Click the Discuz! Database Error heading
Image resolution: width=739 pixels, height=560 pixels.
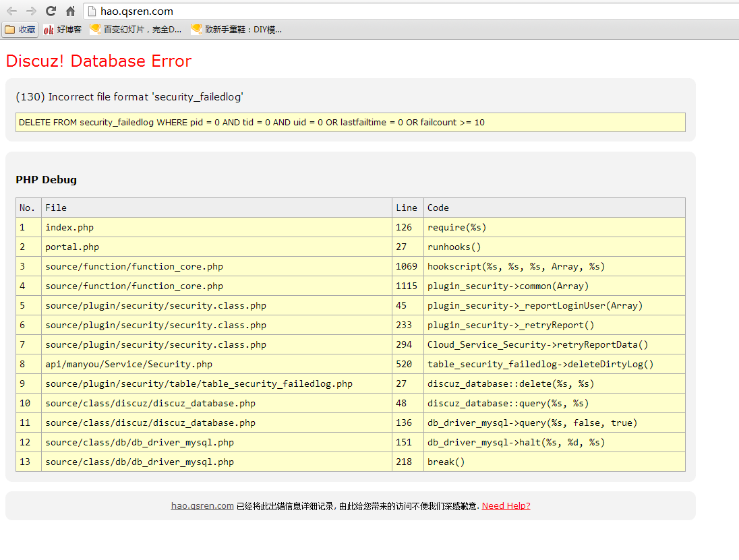point(98,61)
